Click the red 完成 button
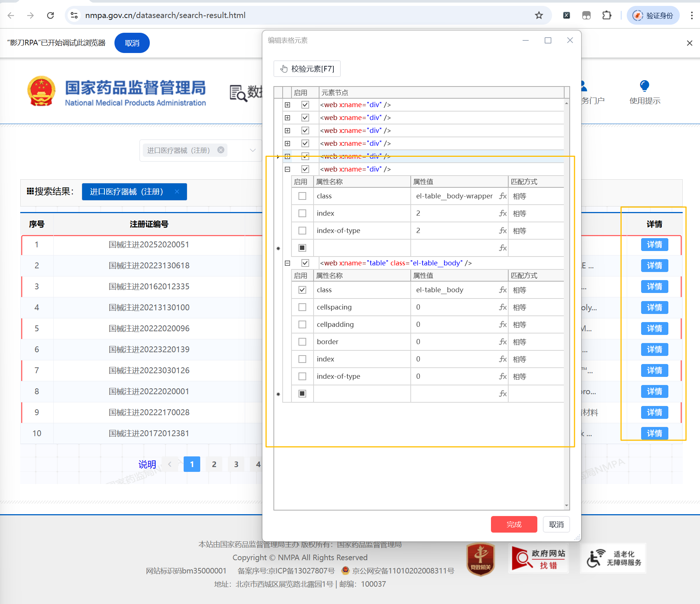This screenshot has height=604, width=700. pos(514,524)
